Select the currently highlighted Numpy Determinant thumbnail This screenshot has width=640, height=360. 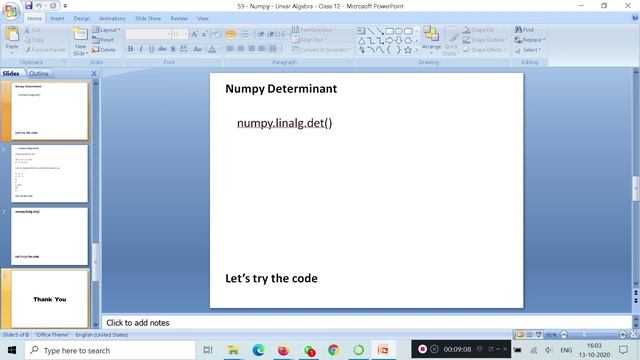(49, 111)
